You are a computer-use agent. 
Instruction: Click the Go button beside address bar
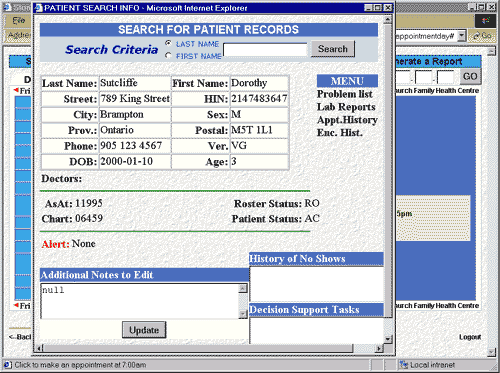(482, 36)
